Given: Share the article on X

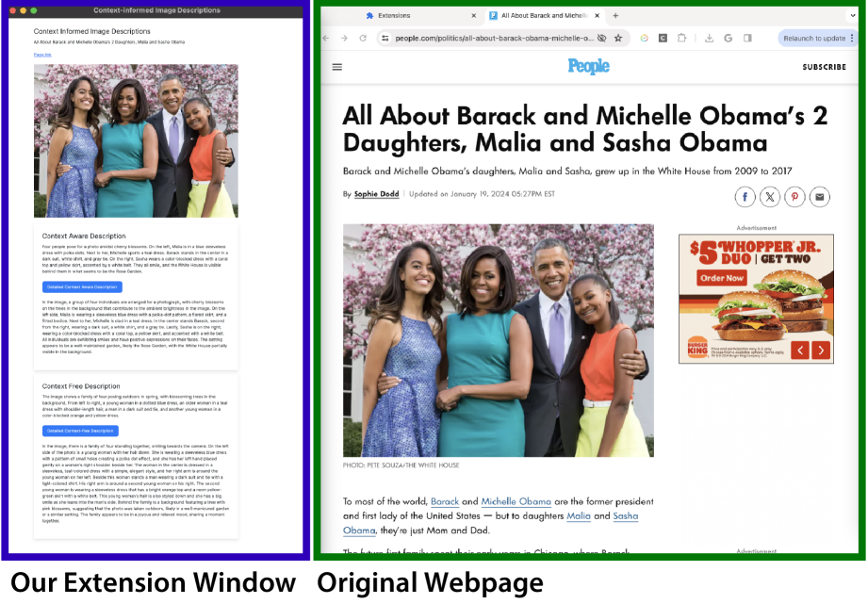Looking at the screenshot, I should coord(770,197).
